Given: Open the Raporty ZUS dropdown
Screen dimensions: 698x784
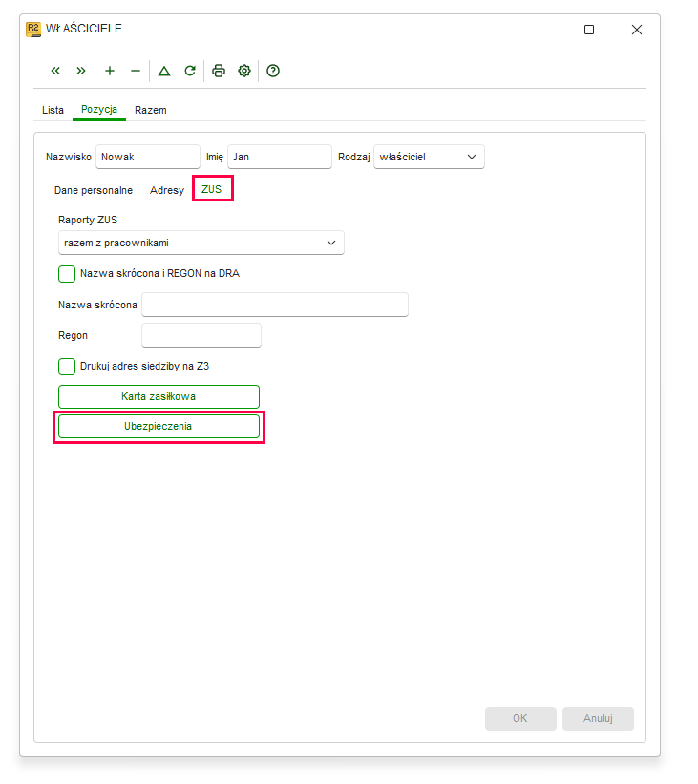Looking at the screenshot, I should pyautogui.click(x=201, y=243).
